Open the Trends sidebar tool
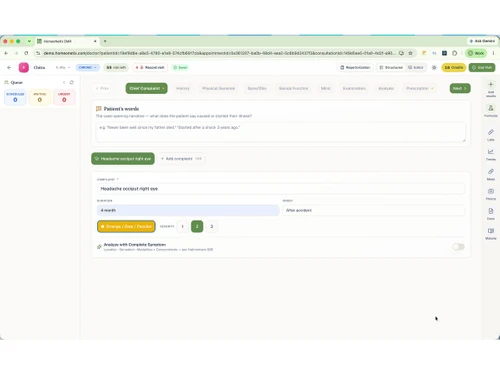Viewport: 500px width, 375px height. click(491, 155)
